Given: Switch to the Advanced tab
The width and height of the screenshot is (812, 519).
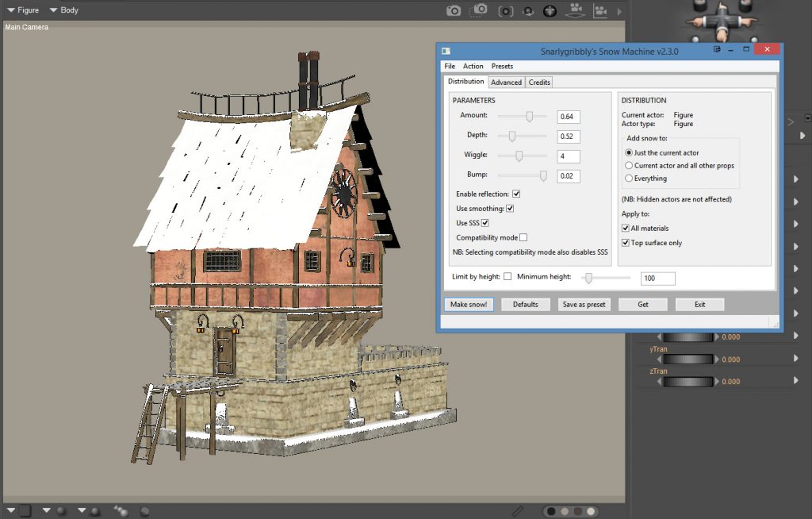Looking at the screenshot, I should tap(506, 82).
